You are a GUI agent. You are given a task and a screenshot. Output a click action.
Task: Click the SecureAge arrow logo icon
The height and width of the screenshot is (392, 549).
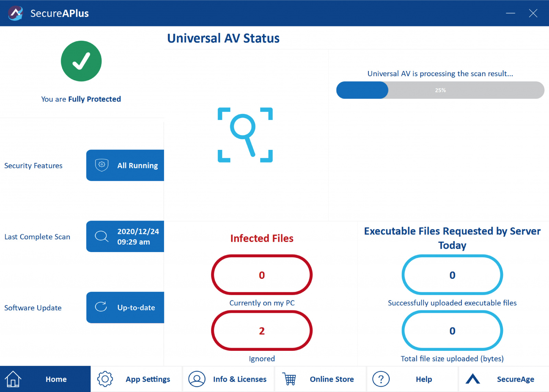(473, 379)
